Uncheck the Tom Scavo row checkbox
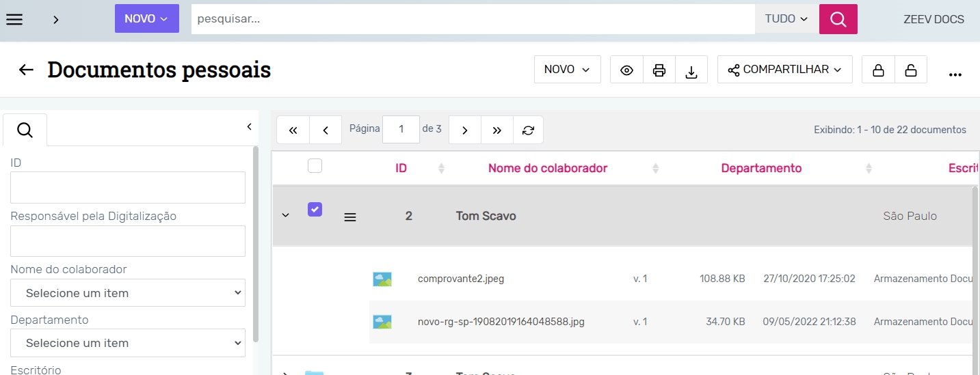The height and width of the screenshot is (375, 980). click(315, 210)
